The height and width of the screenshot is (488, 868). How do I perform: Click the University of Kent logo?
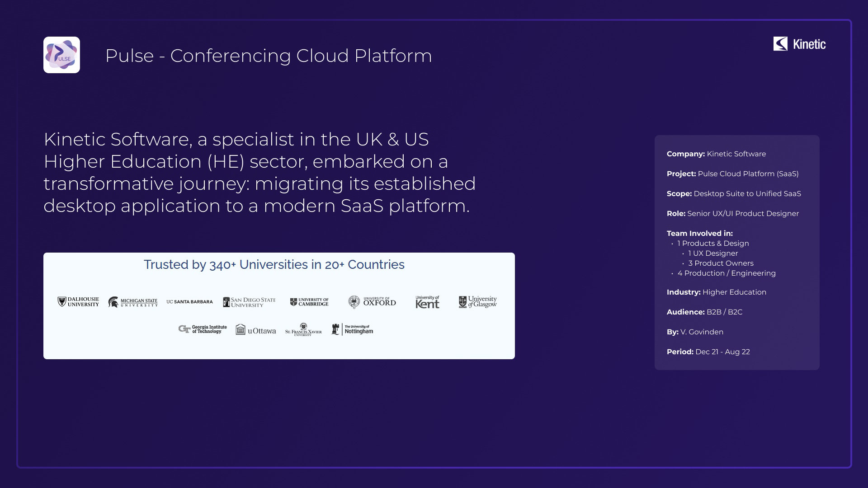point(427,302)
